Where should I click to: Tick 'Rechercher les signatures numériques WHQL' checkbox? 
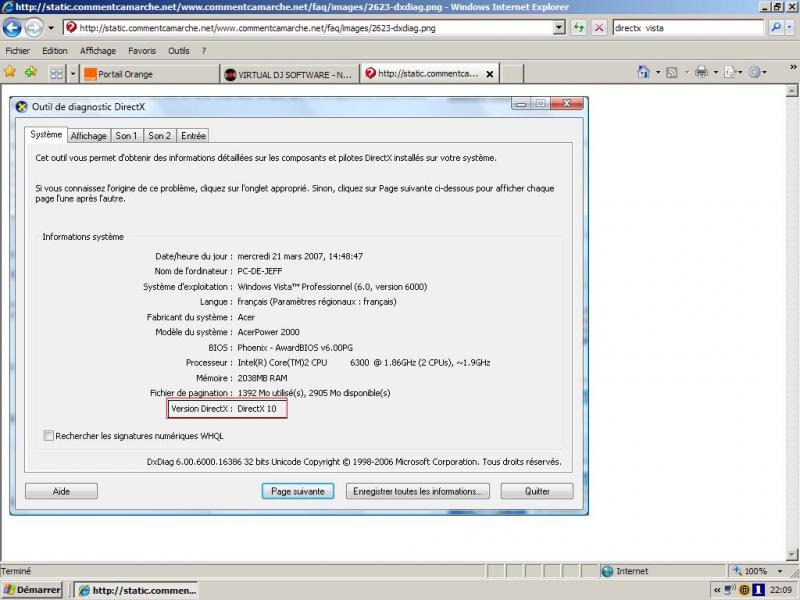pyautogui.click(x=48, y=436)
